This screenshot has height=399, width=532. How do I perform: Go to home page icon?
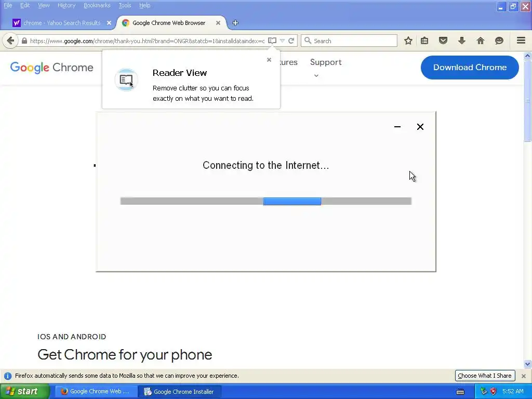pyautogui.click(x=481, y=41)
